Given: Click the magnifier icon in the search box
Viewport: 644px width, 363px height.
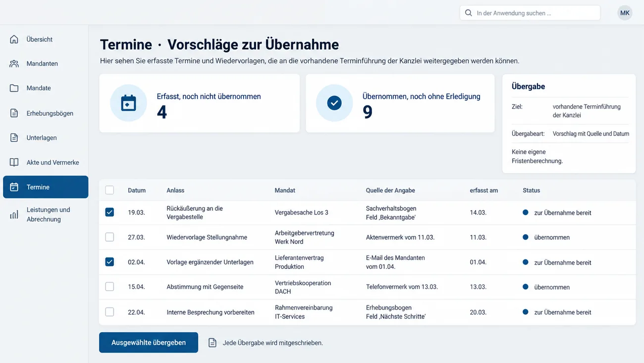Looking at the screenshot, I should (x=469, y=13).
